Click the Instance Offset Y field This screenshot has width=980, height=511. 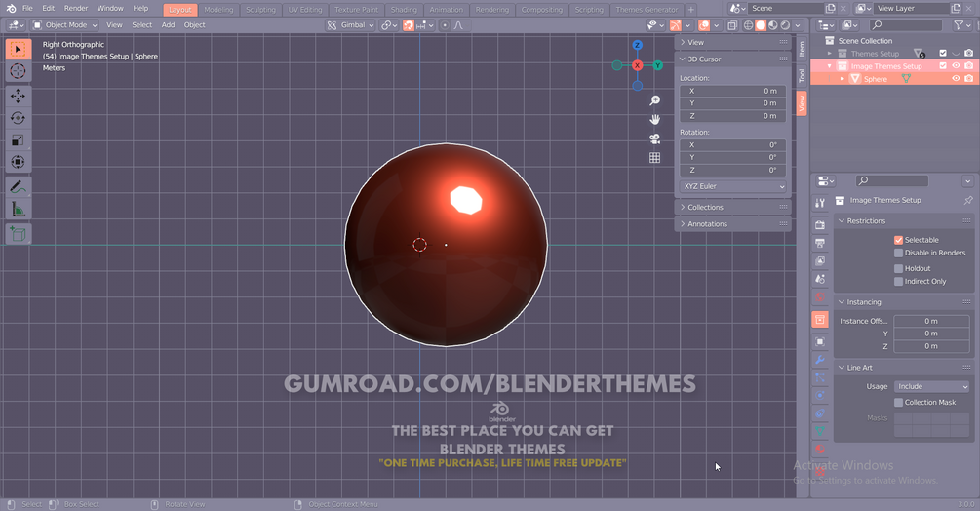(x=932, y=334)
